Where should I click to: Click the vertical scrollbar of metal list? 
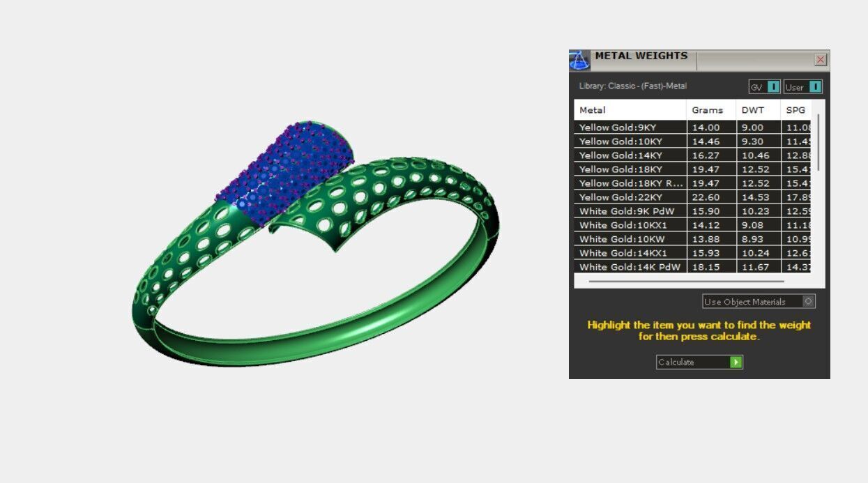click(x=818, y=143)
